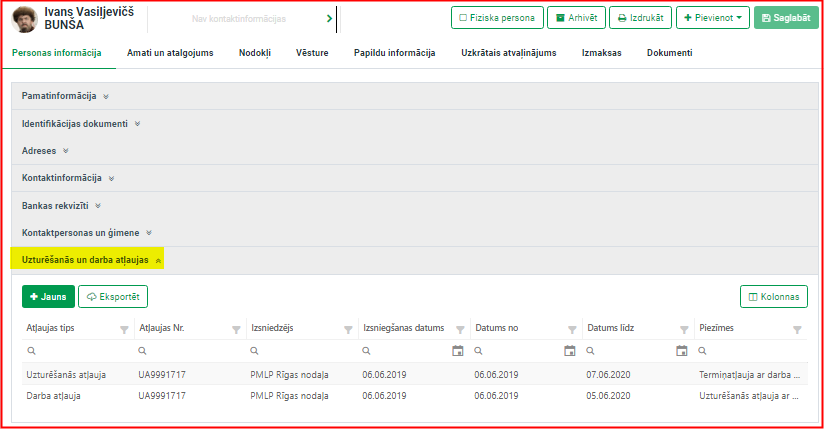
Task: Open filter icon for Izsniegšanas datums column
Action: tap(460, 330)
